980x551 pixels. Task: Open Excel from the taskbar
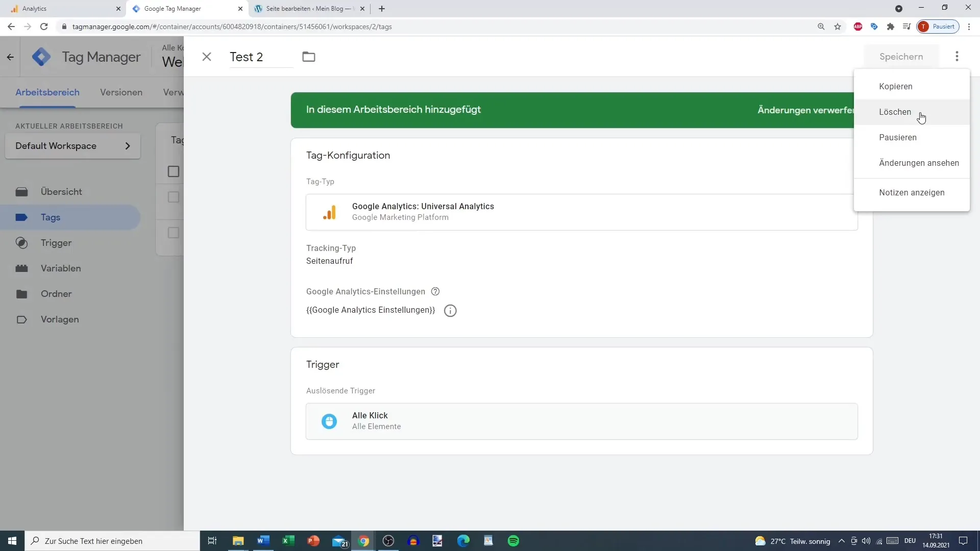(288, 541)
